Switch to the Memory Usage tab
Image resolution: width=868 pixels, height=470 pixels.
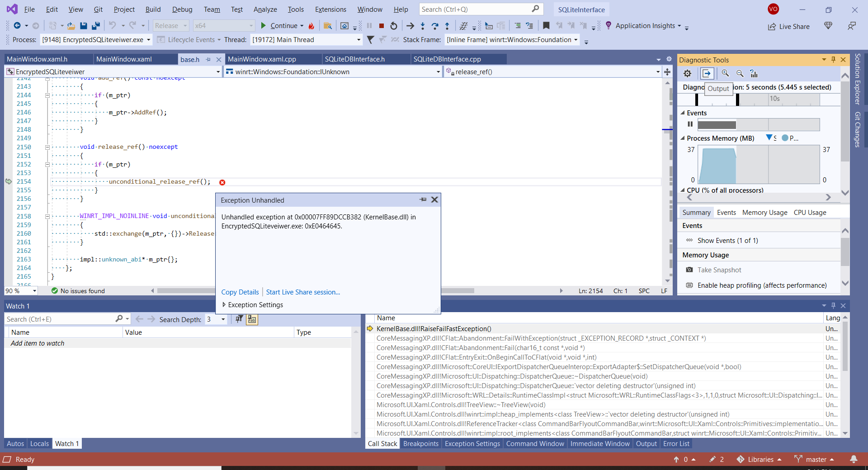pos(764,212)
